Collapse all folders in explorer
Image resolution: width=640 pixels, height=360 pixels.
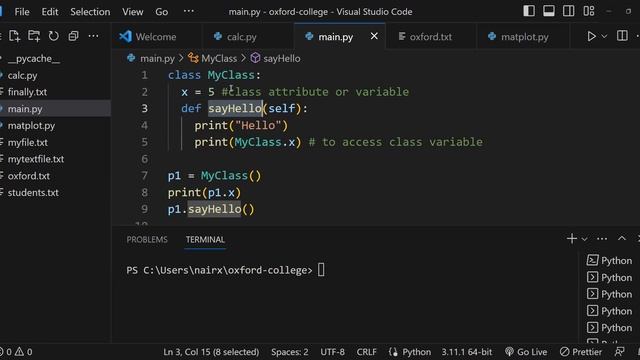click(x=73, y=36)
